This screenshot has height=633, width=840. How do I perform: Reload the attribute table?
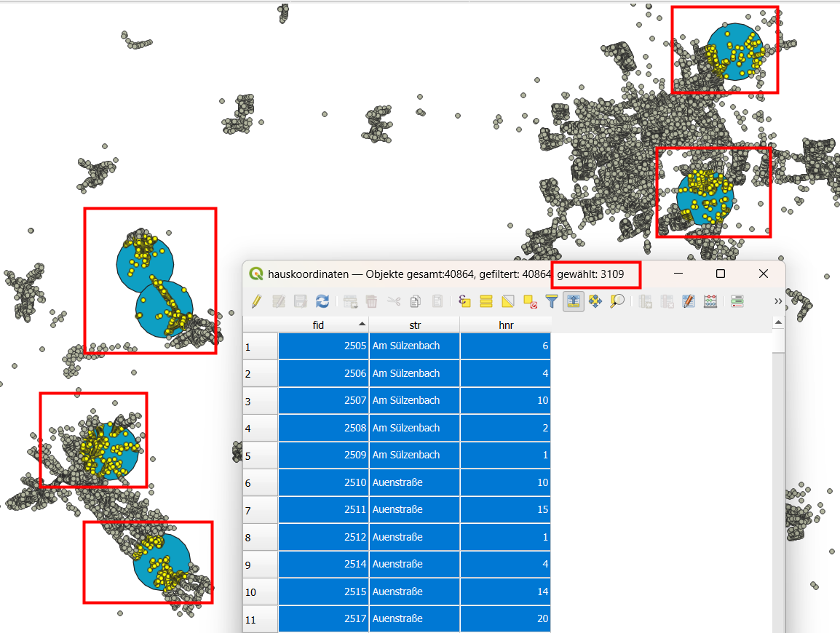(322, 301)
